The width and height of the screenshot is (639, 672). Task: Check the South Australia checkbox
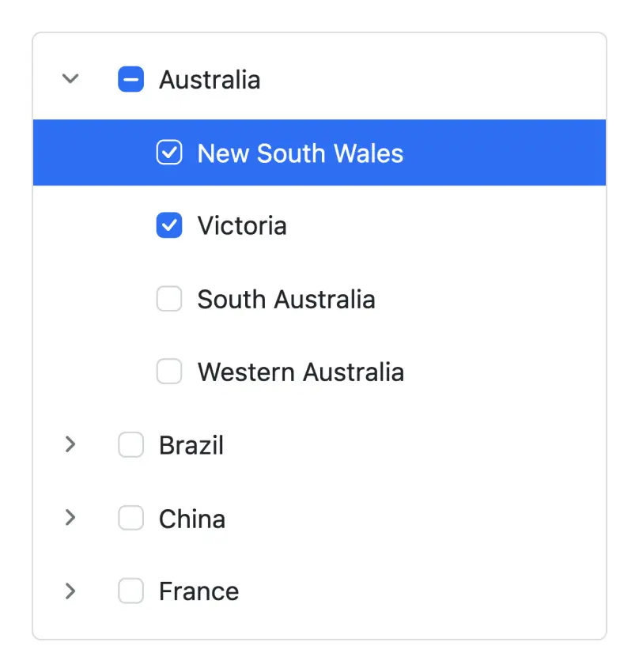click(x=169, y=299)
